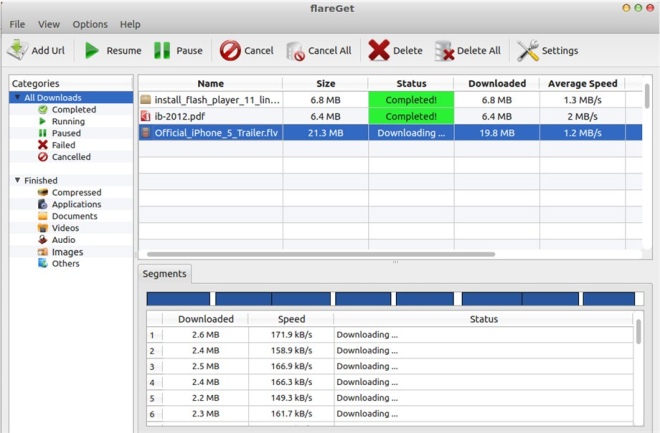
Task: Click segment 4 Downloading status text
Action: pyautogui.click(x=367, y=382)
